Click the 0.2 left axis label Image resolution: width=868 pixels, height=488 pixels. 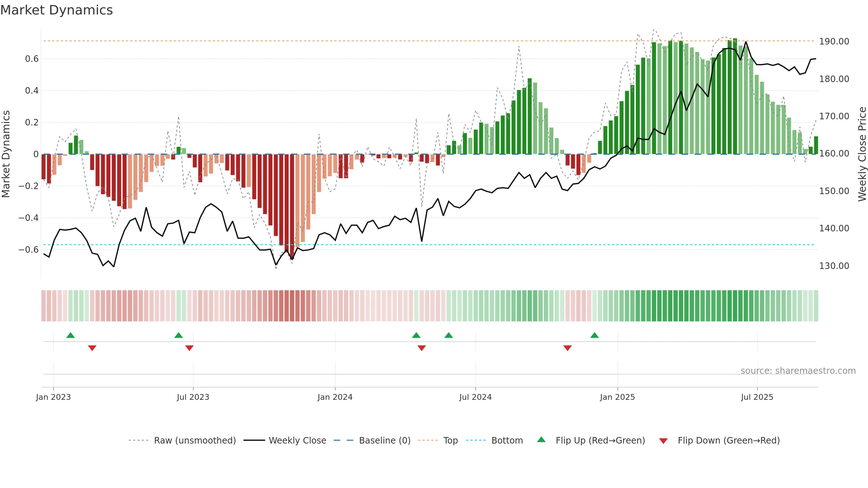(32, 122)
